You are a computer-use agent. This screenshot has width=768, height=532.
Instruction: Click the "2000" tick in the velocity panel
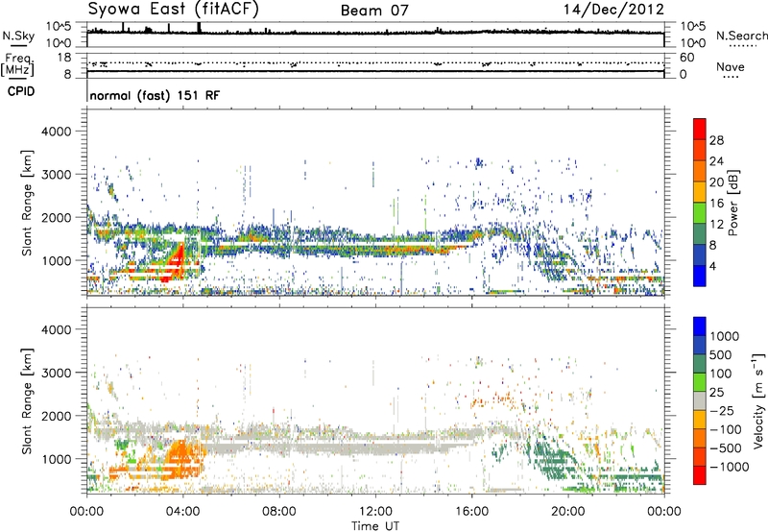coord(56,416)
